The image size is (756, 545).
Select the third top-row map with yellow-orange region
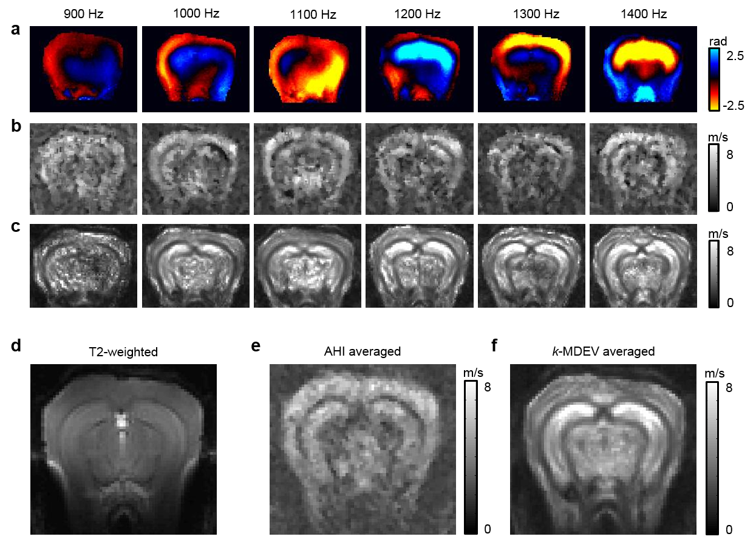point(307,68)
